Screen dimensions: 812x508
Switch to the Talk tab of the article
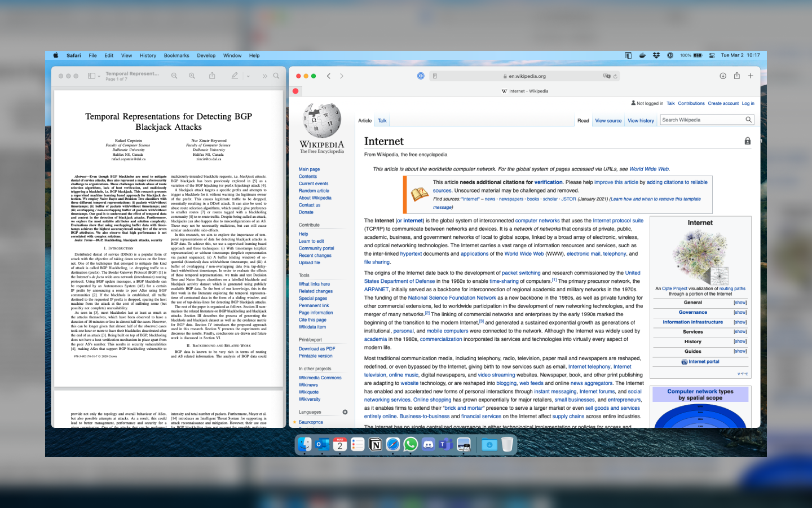pyautogui.click(x=382, y=121)
